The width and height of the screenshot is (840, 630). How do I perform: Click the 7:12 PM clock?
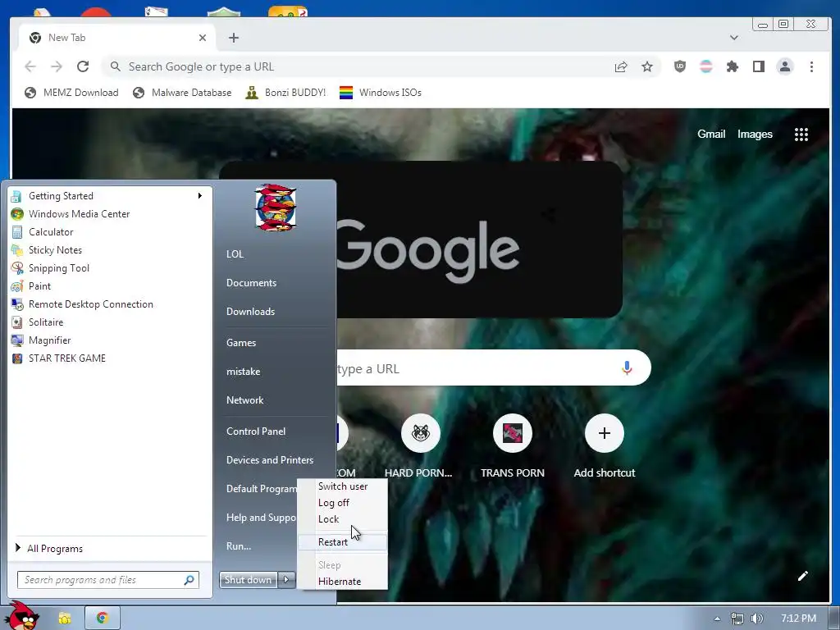point(798,619)
